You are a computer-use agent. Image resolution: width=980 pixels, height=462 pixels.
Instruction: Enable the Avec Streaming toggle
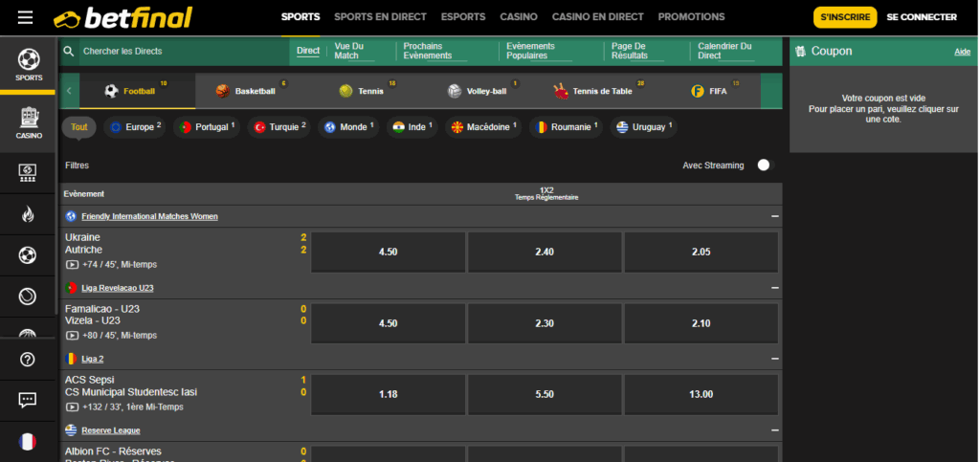[x=763, y=165]
